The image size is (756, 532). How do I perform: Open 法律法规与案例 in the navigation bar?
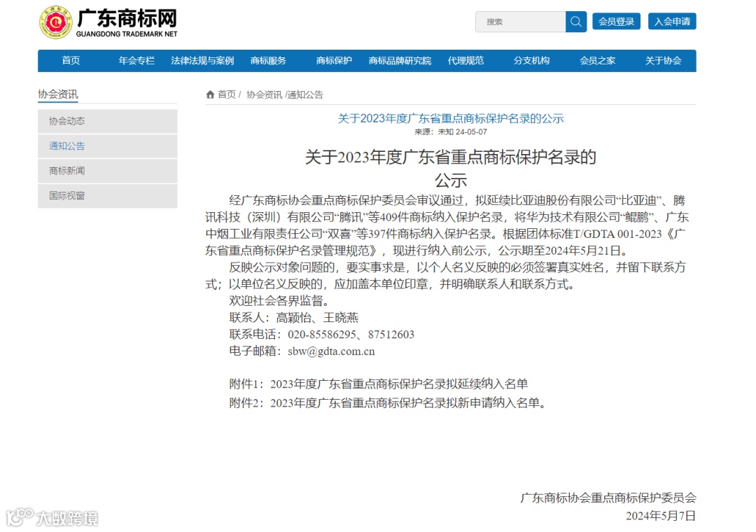click(x=202, y=61)
